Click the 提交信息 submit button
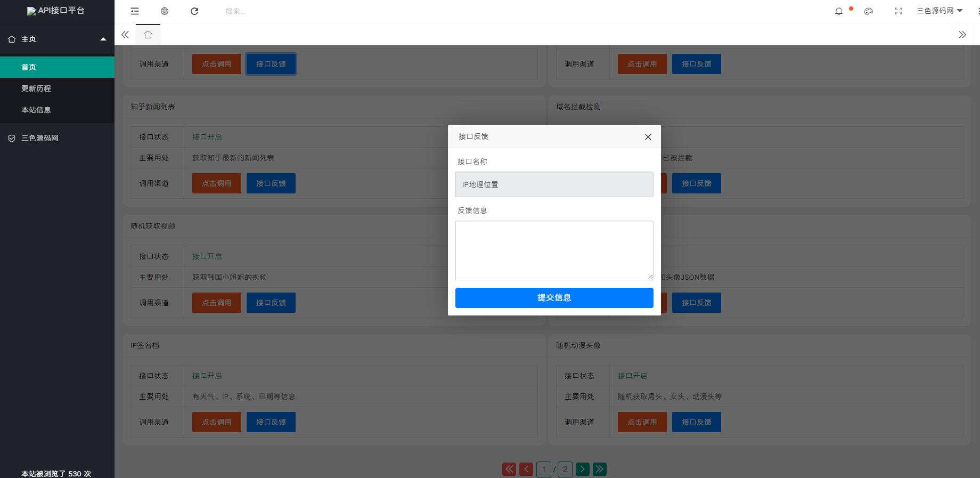The width and height of the screenshot is (980, 478). click(554, 298)
